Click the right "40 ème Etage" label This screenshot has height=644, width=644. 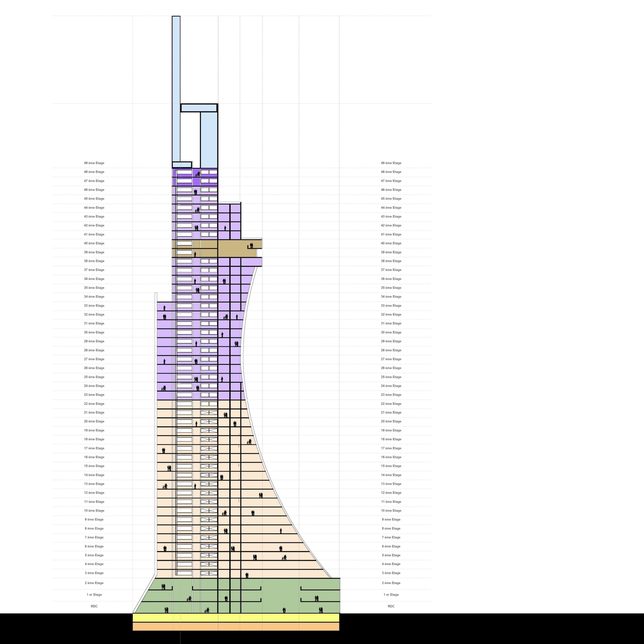pyautogui.click(x=391, y=243)
